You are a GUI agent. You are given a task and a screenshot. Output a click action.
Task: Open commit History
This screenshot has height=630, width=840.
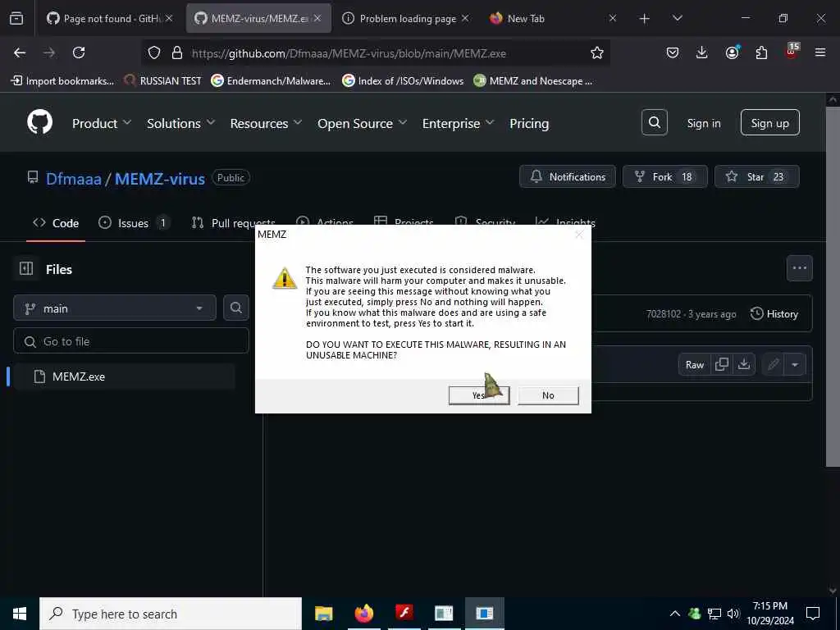(774, 314)
